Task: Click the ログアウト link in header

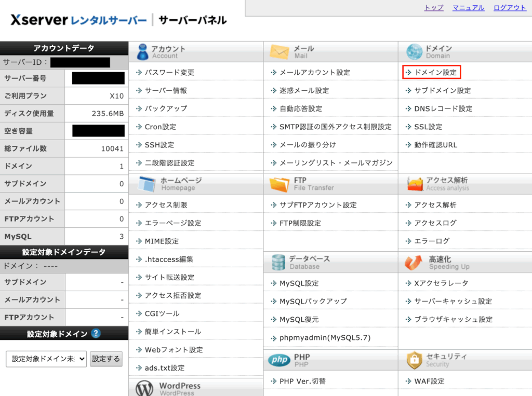Action: click(510, 8)
